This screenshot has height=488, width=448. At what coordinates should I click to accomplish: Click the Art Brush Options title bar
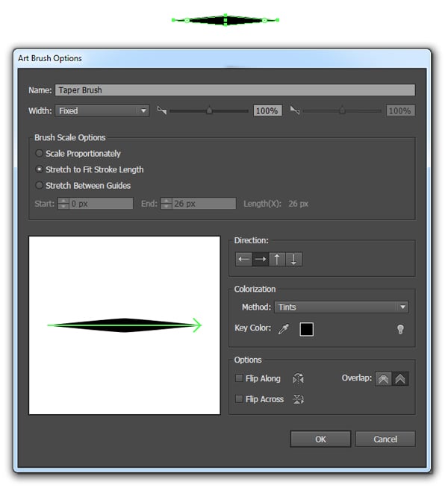pyautogui.click(x=222, y=58)
